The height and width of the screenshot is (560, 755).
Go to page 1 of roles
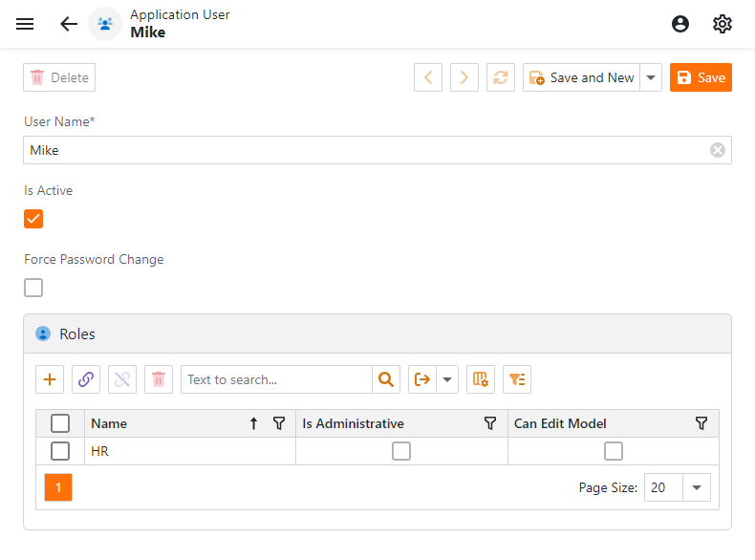(x=58, y=487)
